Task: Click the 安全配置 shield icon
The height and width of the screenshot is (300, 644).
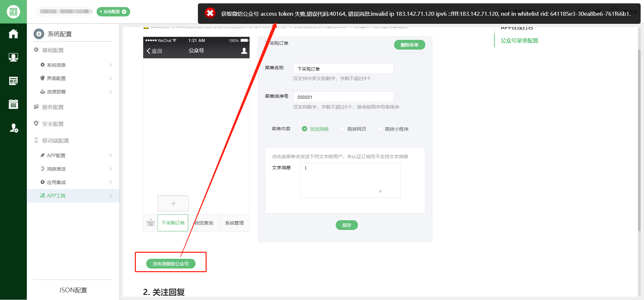Action: coord(36,123)
